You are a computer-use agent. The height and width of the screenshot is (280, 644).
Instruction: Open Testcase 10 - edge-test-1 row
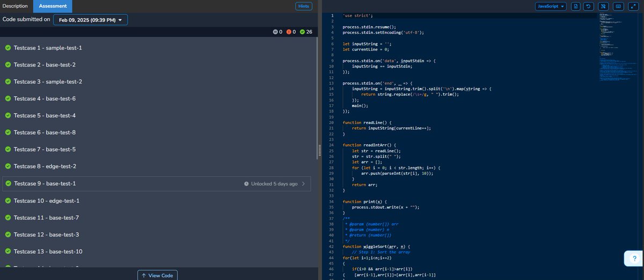pos(157,201)
